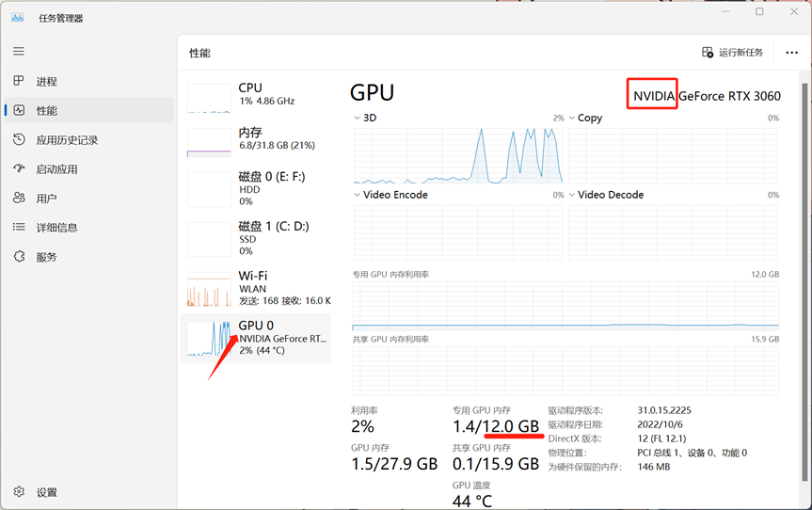Open the hamburger navigation menu
This screenshot has width=812, height=510.
coord(19,51)
